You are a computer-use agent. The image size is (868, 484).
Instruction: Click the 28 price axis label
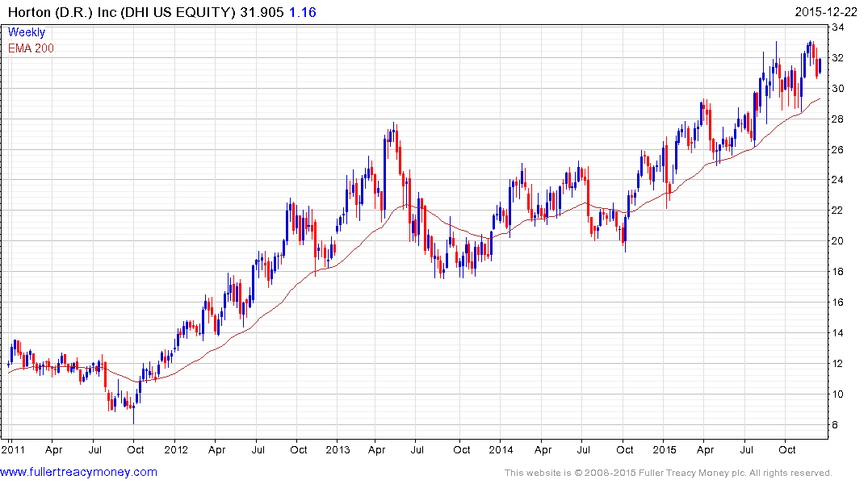(838, 119)
